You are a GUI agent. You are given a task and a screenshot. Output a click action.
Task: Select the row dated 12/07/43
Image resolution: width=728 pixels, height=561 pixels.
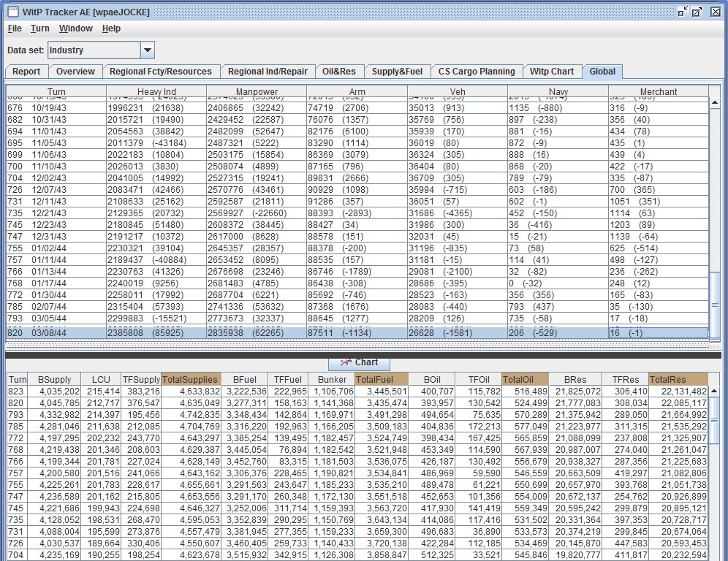pos(357,190)
